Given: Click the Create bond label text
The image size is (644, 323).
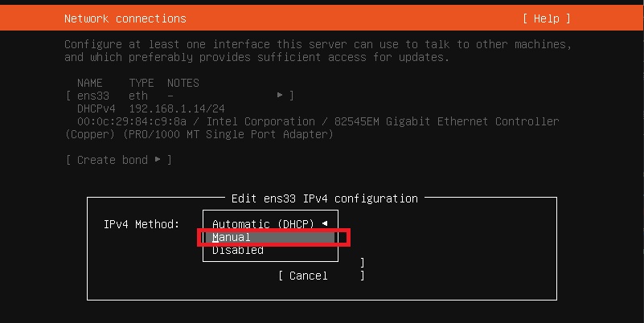Looking at the screenshot, I should pyautogui.click(x=112, y=160).
